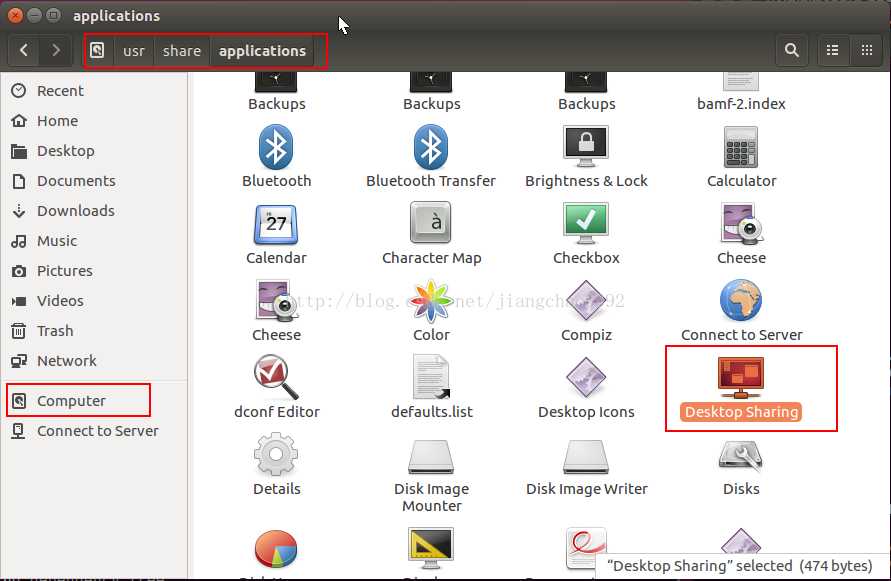Open Pictures in the sidebar

94,271
